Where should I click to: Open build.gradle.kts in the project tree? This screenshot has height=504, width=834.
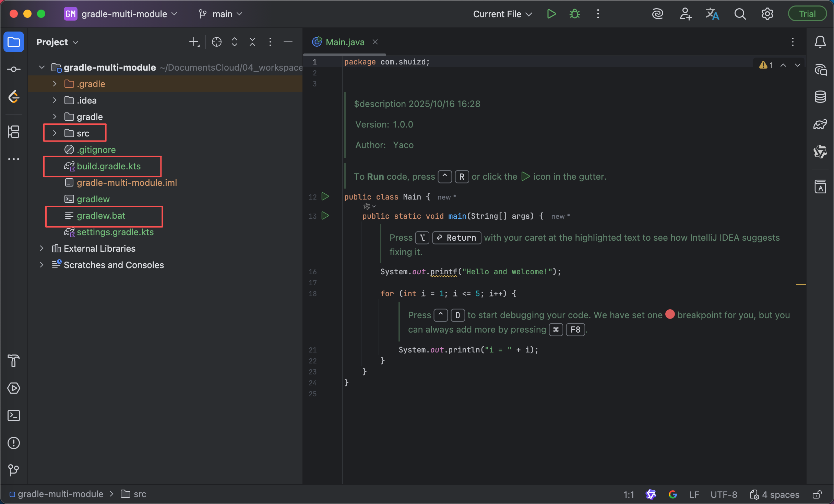108,166
